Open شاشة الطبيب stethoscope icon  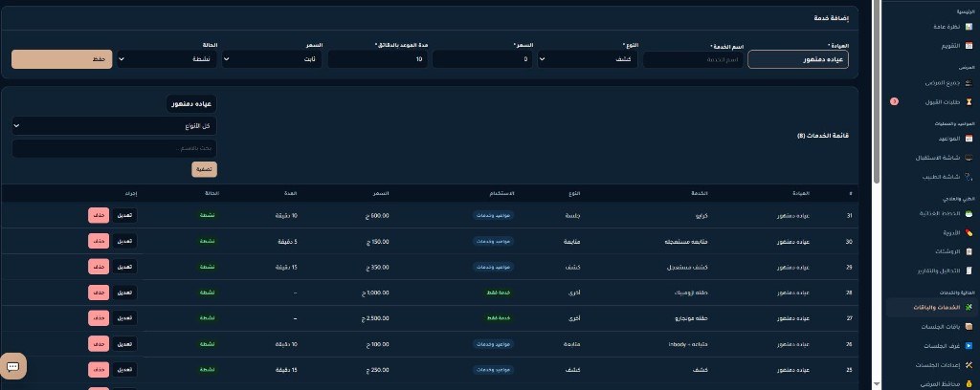(x=969, y=177)
